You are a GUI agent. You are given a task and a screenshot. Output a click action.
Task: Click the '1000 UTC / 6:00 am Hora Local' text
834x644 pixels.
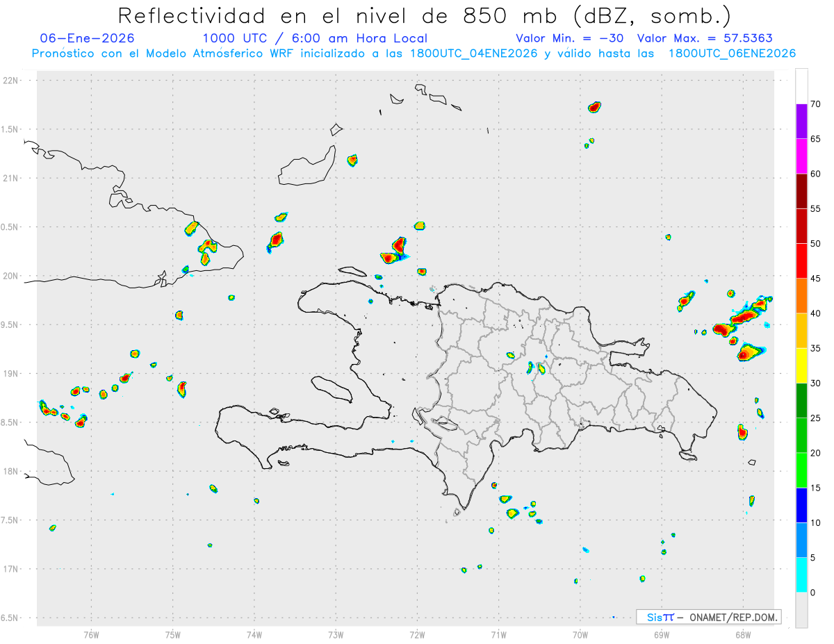(x=315, y=38)
